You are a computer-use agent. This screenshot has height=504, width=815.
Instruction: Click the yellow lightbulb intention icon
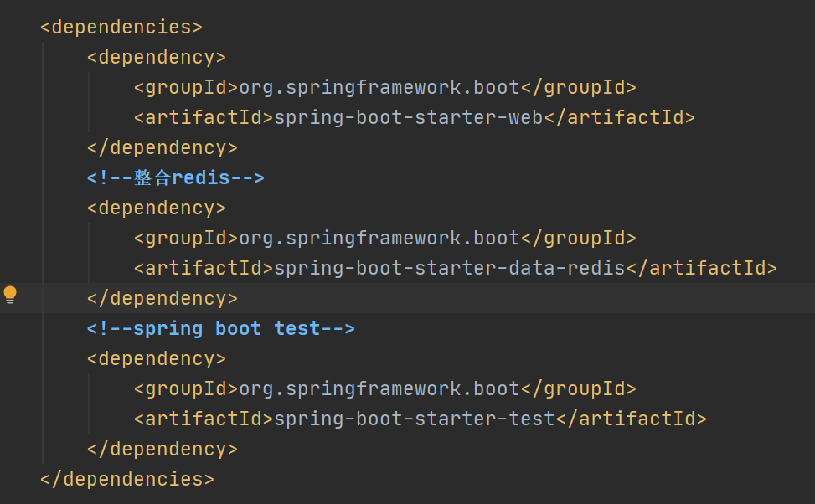10,295
